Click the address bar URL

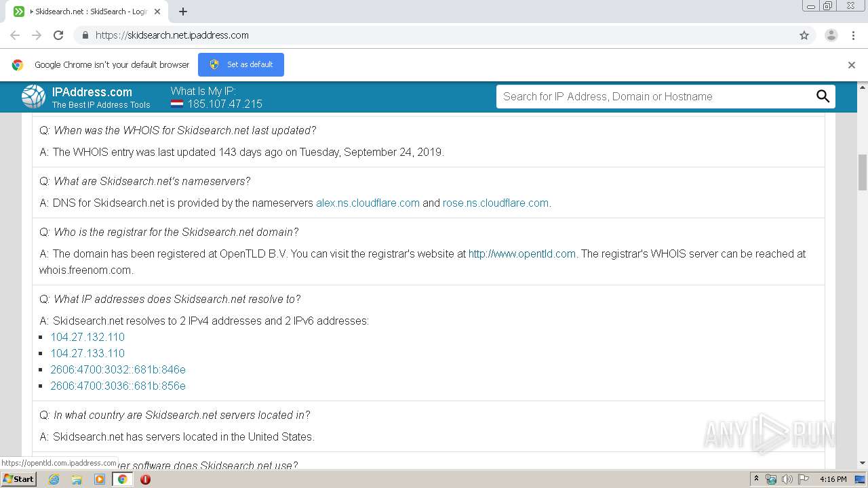[172, 35]
